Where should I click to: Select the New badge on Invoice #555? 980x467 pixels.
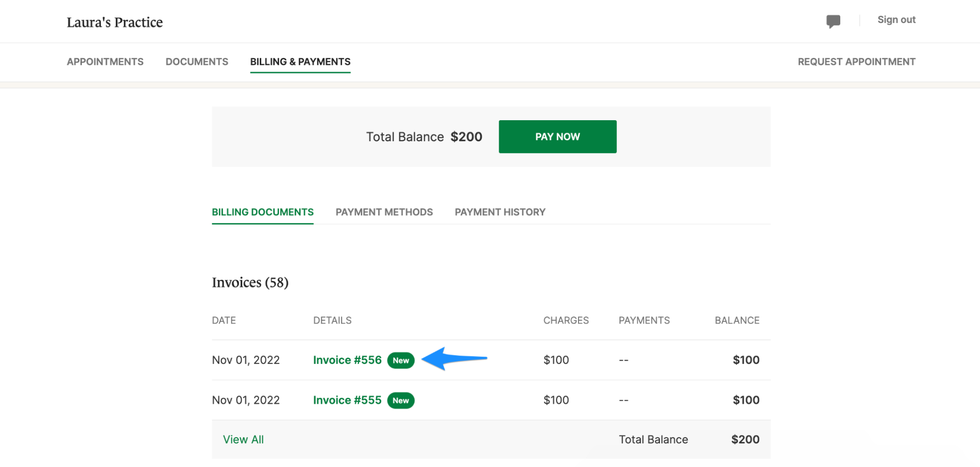point(401,400)
